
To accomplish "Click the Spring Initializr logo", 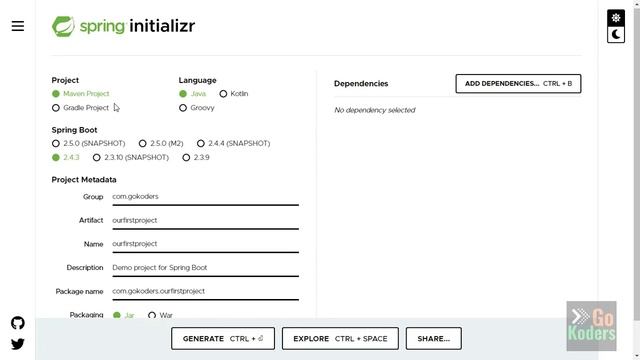I will 123,26.
